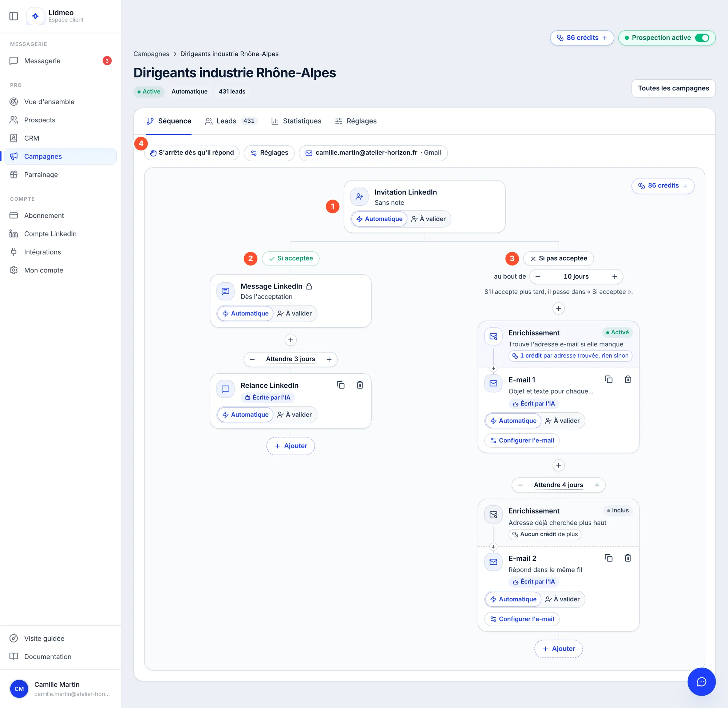Increase the 10 jours delay
This screenshot has width=728, height=708.
tap(614, 276)
